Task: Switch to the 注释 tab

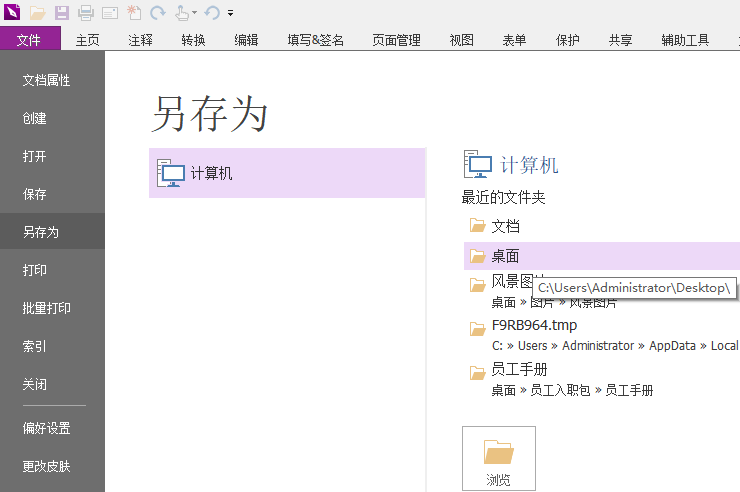Action: click(x=141, y=40)
